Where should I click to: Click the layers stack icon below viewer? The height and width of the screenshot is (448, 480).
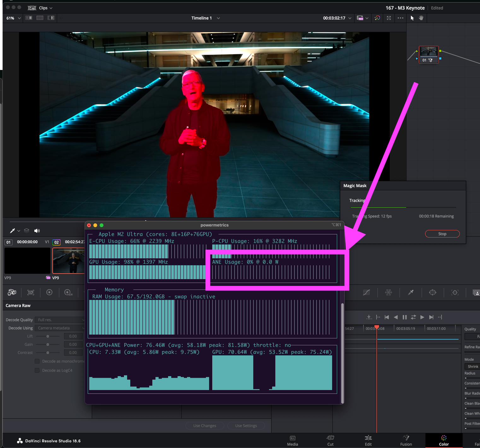click(x=26, y=231)
